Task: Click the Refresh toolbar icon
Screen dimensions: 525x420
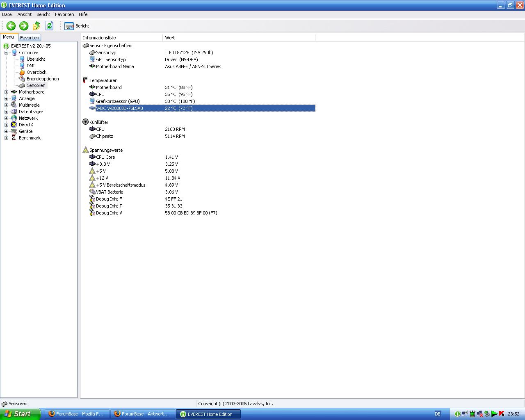Action: (x=50, y=26)
